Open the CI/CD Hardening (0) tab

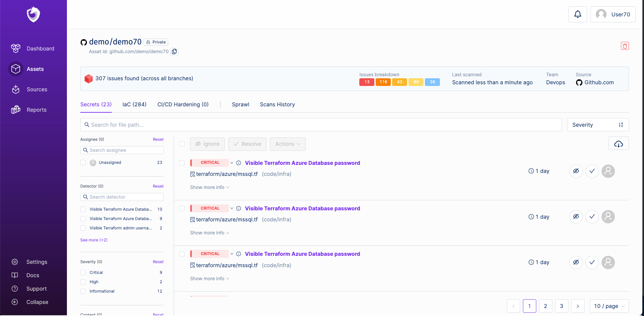(183, 104)
